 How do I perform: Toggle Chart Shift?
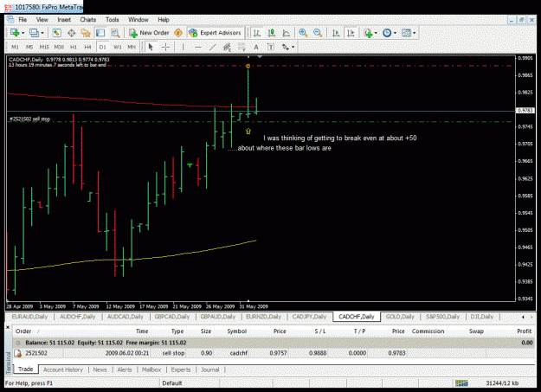click(x=351, y=33)
